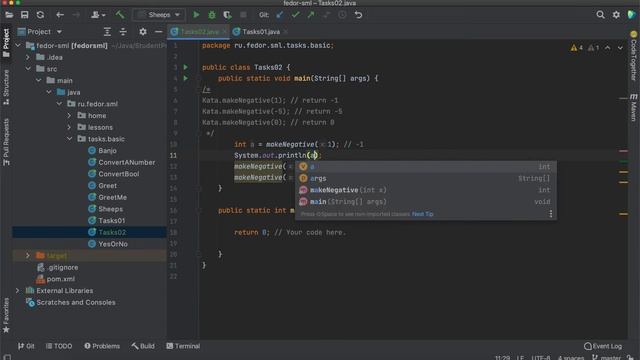Hide the Project tool window
Image resolution: width=640 pixels, height=360 pixels.
(158, 32)
